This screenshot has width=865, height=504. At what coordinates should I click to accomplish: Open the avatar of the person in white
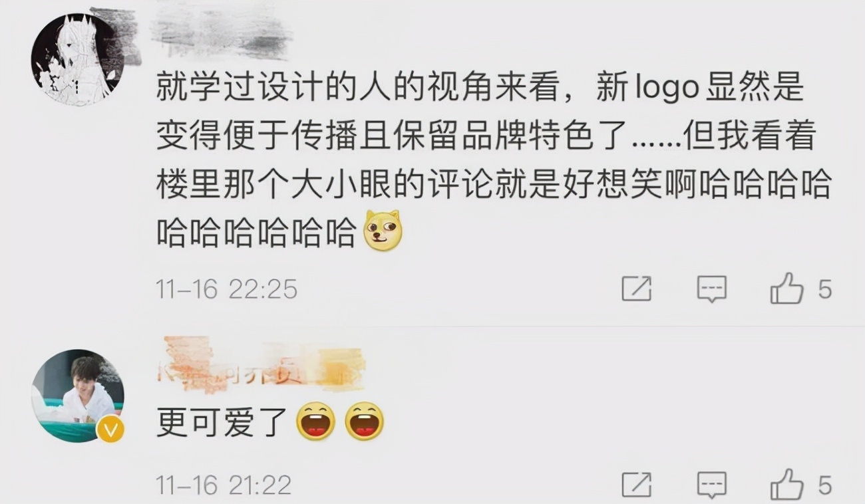tap(78, 396)
